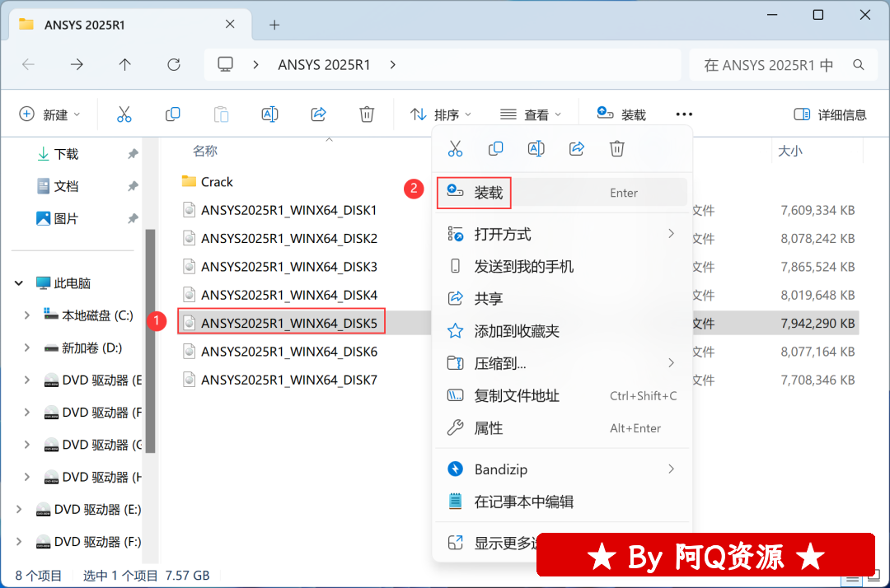Click the Delete trash icon in the toolbar
This screenshot has width=890, height=588.
[x=367, y=114]
